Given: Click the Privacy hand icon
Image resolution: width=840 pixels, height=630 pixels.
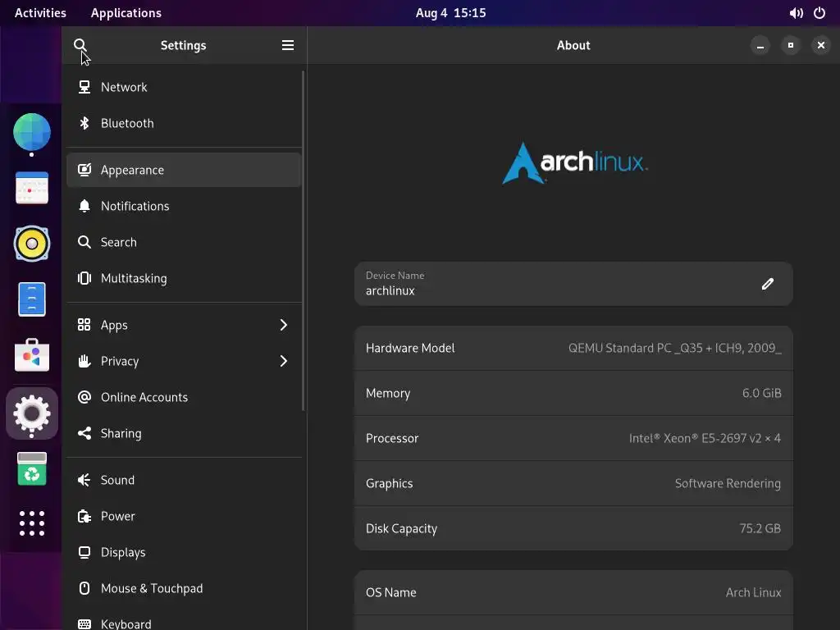Looking at the screenshot, I should (x=84, y=361).
